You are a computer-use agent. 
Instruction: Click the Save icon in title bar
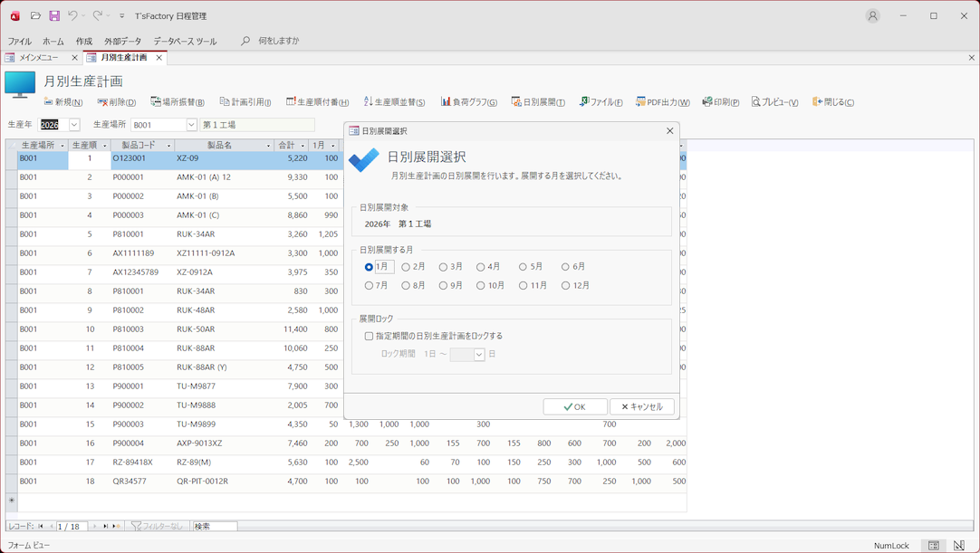pos(54,15)
